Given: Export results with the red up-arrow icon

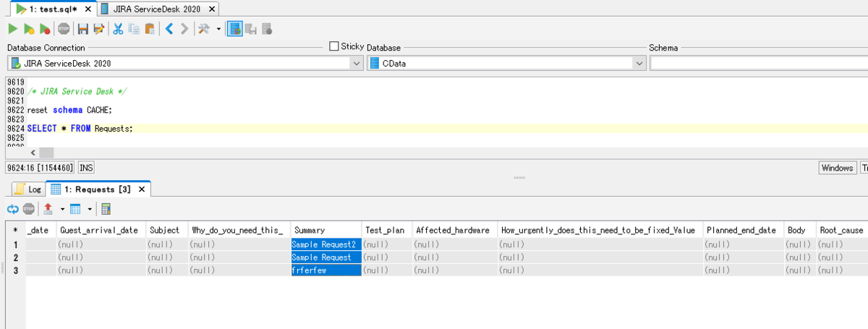Looking at the screenshot, I should (x=48, y=209).
